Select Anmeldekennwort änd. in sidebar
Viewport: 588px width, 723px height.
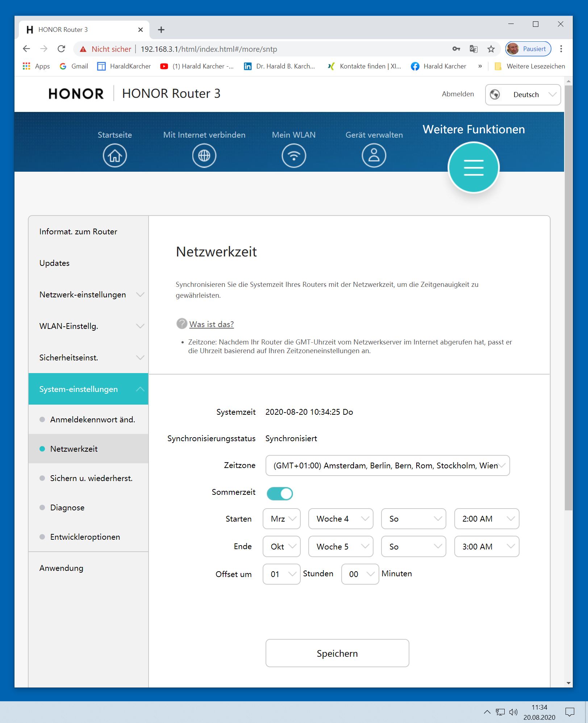(88, 419)
